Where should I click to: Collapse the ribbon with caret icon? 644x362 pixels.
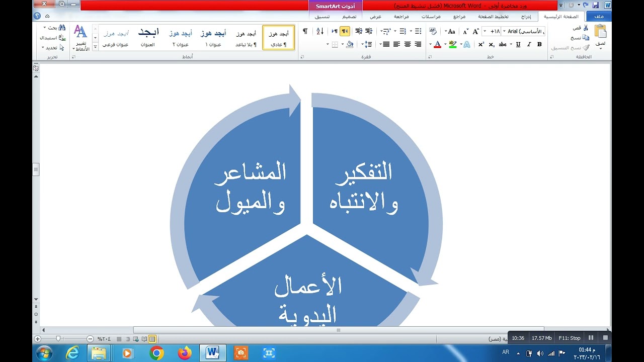pyautogui.click(x=47, y=17)
